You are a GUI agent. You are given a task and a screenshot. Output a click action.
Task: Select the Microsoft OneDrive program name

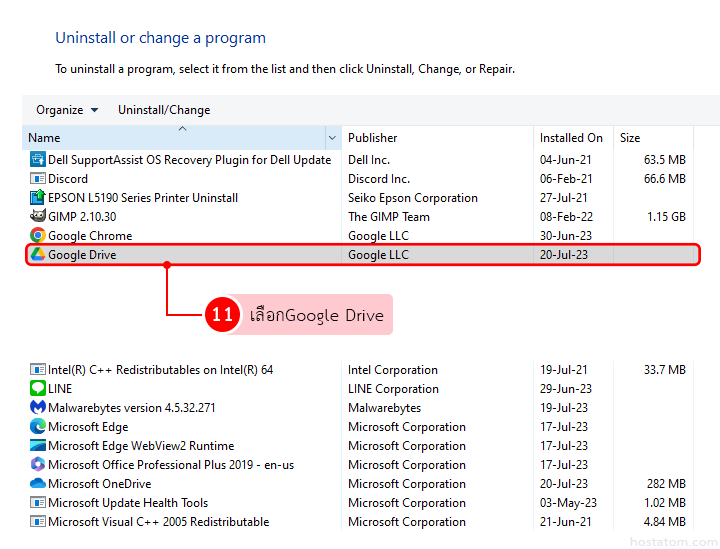pos(100,484)
